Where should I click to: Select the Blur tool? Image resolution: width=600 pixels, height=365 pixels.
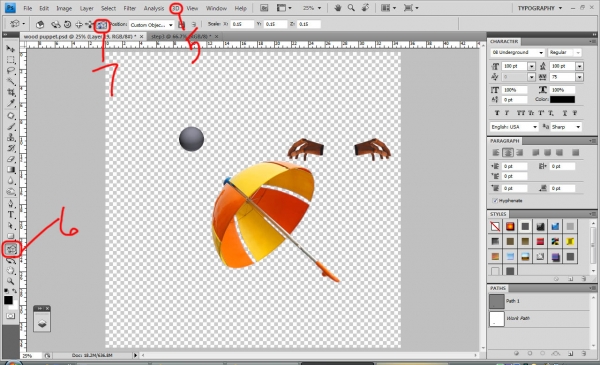click(10, 181)
